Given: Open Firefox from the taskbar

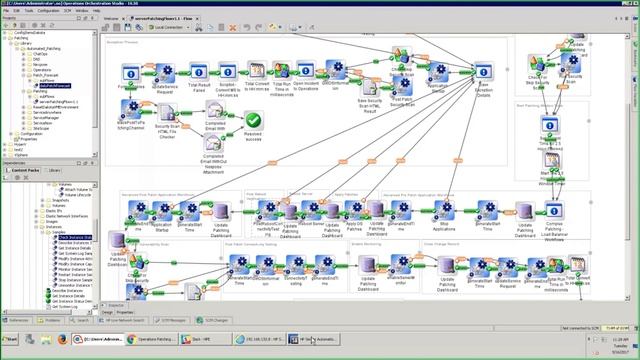Looking at the screenshot, I should coord(62,339).
